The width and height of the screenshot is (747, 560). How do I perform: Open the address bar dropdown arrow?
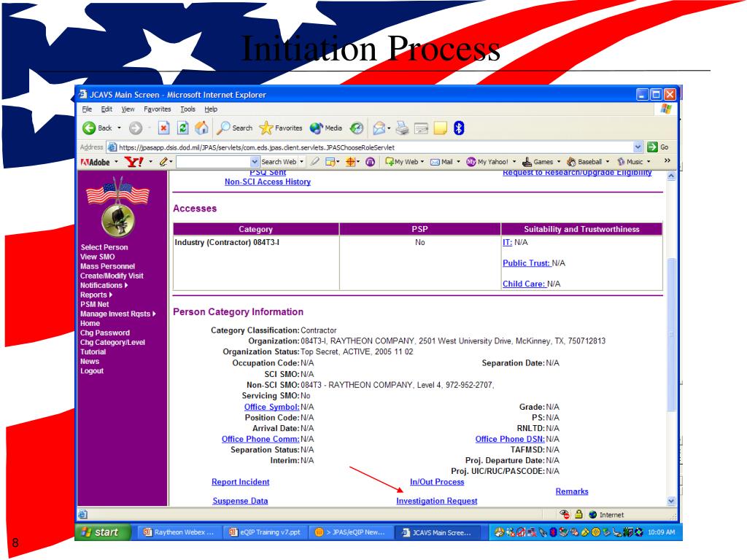(x=638, y=147)
